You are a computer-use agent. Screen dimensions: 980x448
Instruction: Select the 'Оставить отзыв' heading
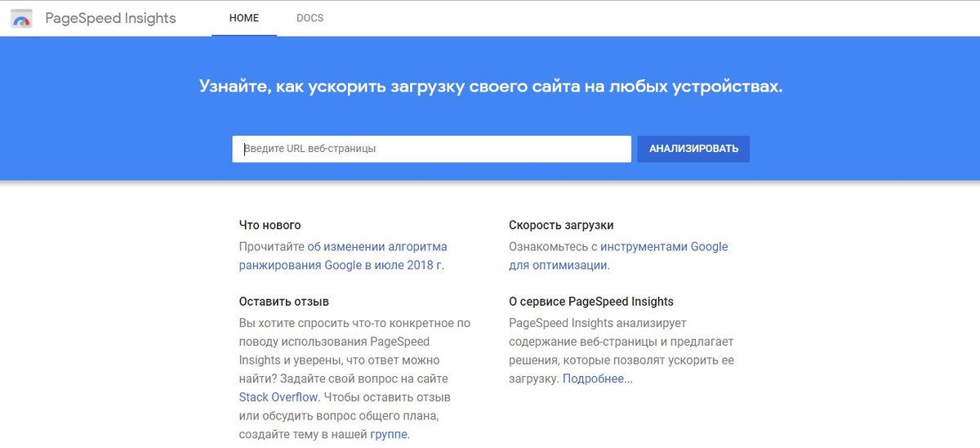click(284, 302)
